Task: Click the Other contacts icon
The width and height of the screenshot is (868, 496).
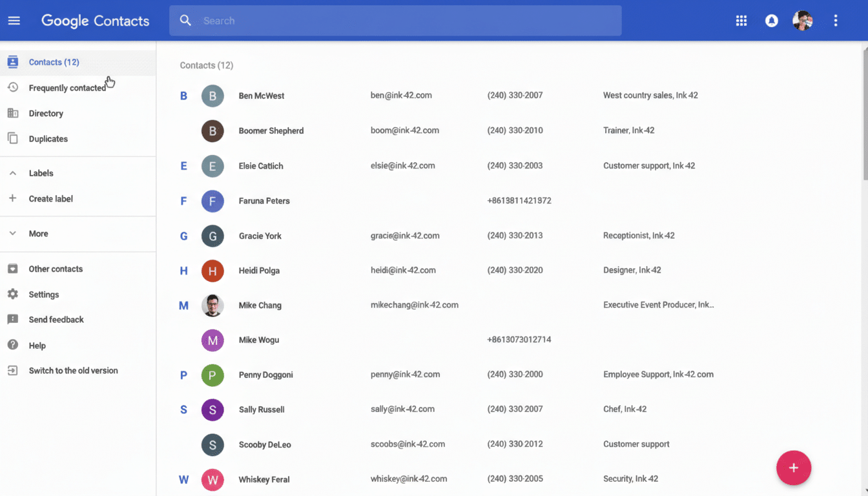Action: click(13, 269)
